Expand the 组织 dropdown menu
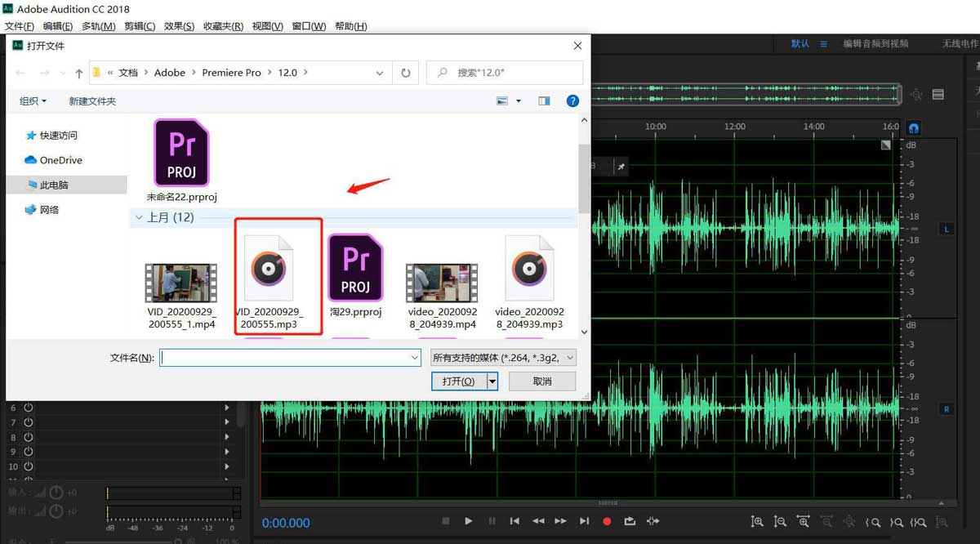The height and width of the screenshot is (544, 980). tap(33, 101)
